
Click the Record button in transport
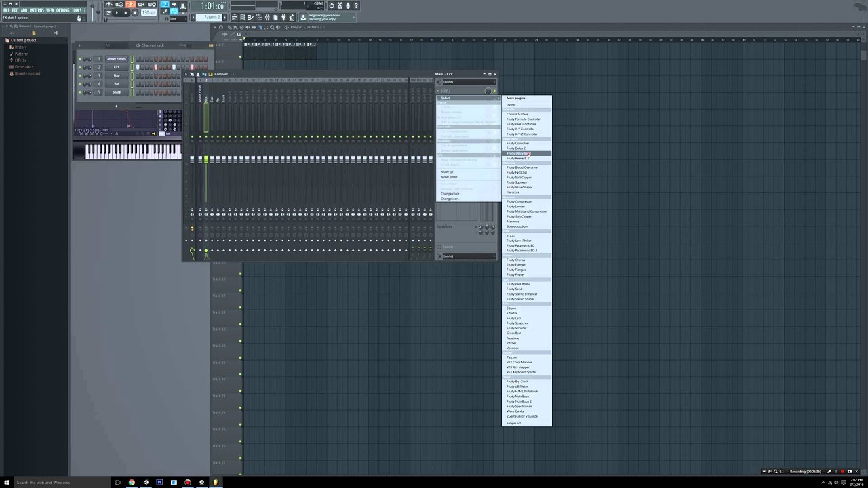coord(134,12)
